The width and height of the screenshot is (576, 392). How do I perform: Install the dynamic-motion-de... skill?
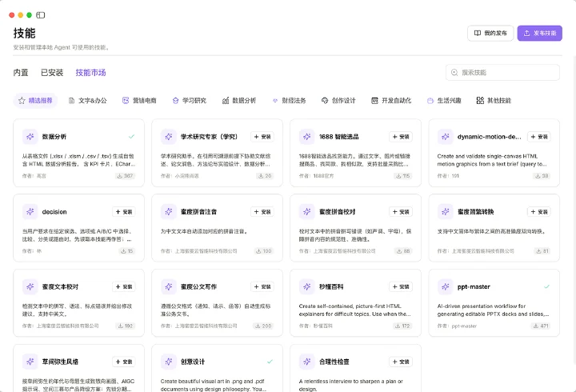click(539, 137)
